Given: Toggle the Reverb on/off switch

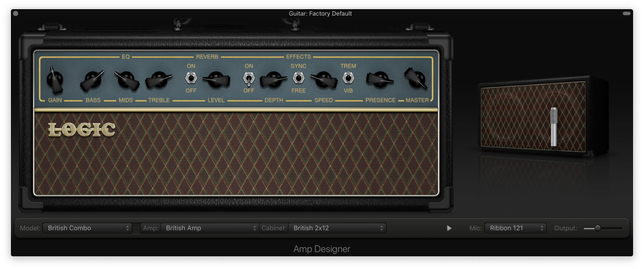Looking at the screenshot, I should coord(191,78).
